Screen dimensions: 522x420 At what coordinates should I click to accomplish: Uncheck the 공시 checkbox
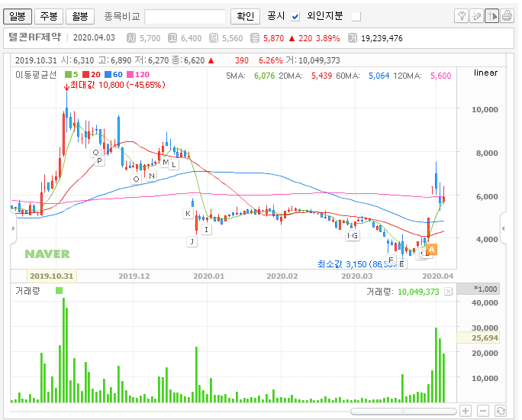[295, 16]
